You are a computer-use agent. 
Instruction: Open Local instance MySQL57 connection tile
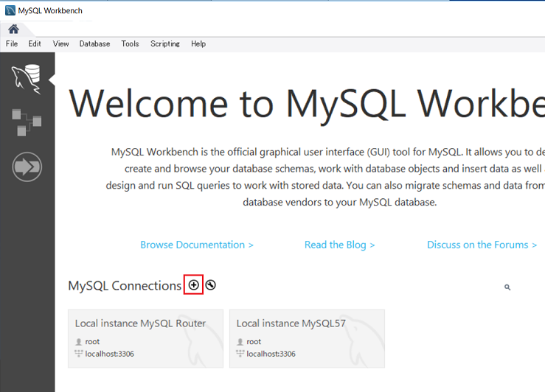click(x=307, y=338)
